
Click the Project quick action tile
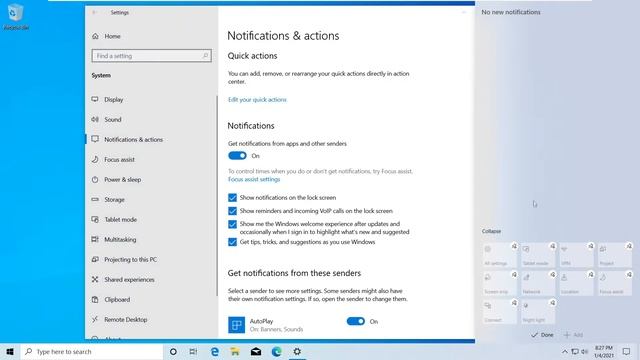coord(614,256)
